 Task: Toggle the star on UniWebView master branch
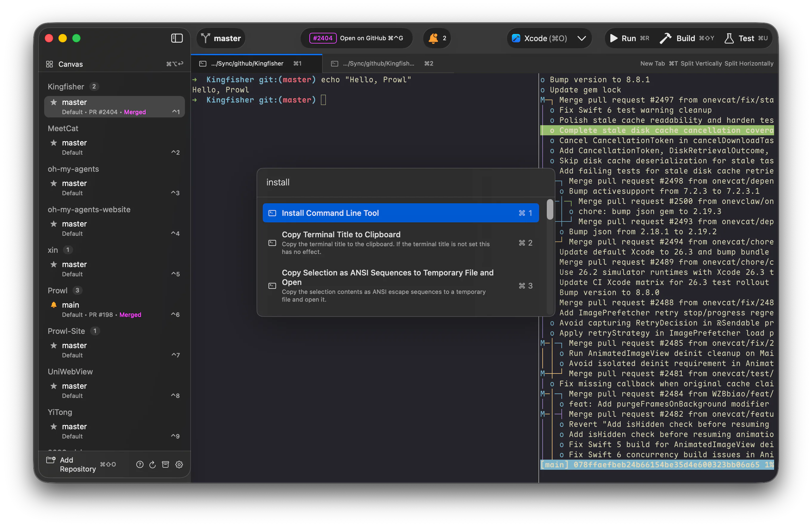(54, 385)
